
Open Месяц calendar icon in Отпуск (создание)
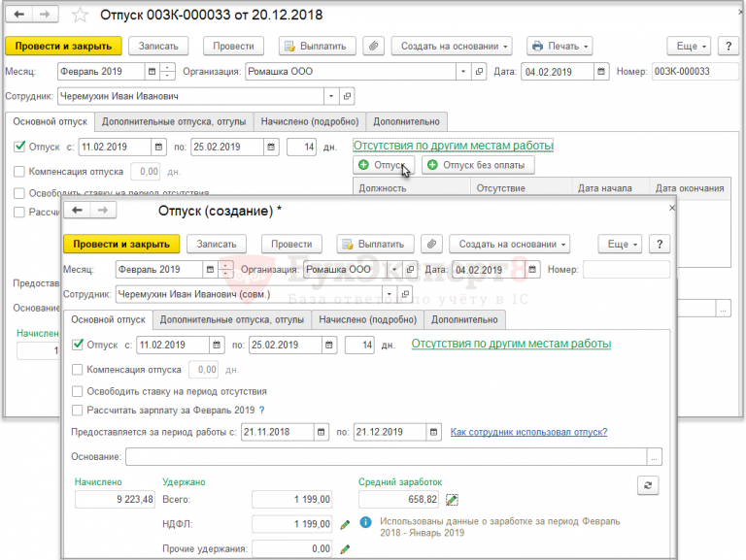click(210, 270)
